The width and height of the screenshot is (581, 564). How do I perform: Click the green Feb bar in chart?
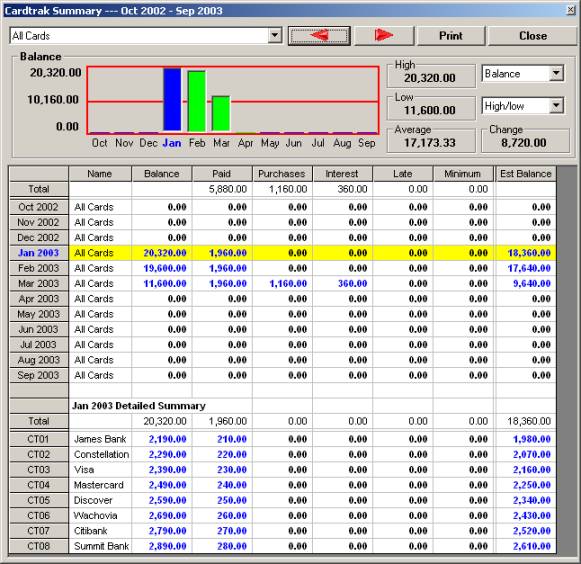pos(196,101)
